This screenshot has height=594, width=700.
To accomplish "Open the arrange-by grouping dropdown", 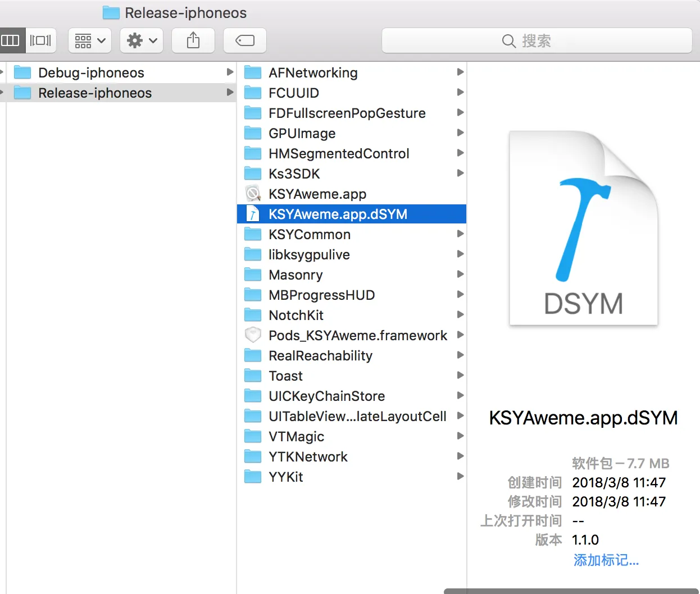I will click(x=90, y=40).
